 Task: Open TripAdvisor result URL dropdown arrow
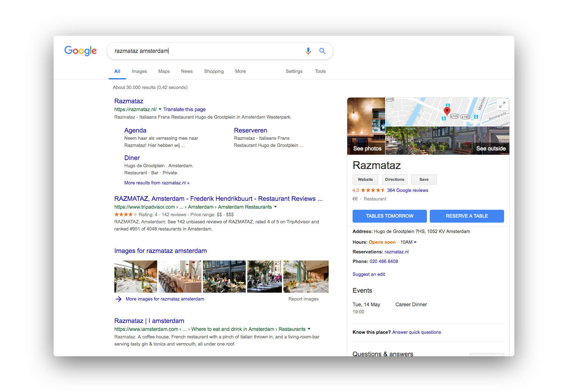point(275,207)
